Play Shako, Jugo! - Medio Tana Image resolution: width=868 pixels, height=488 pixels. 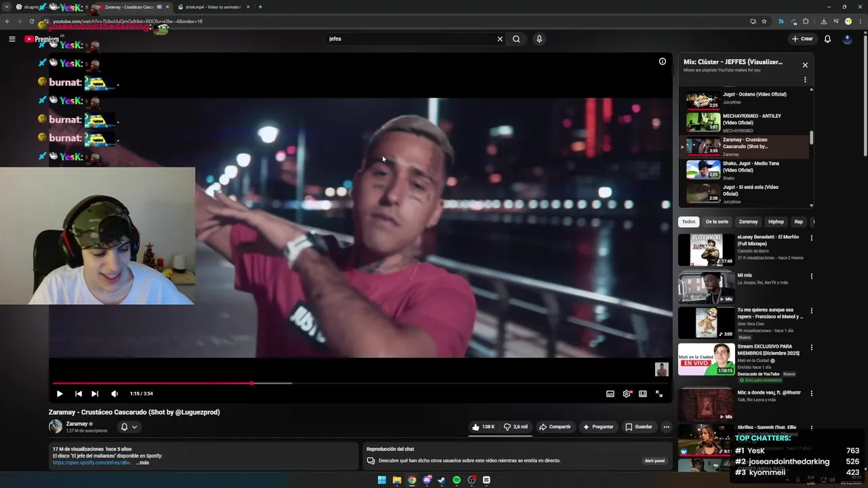745,169
